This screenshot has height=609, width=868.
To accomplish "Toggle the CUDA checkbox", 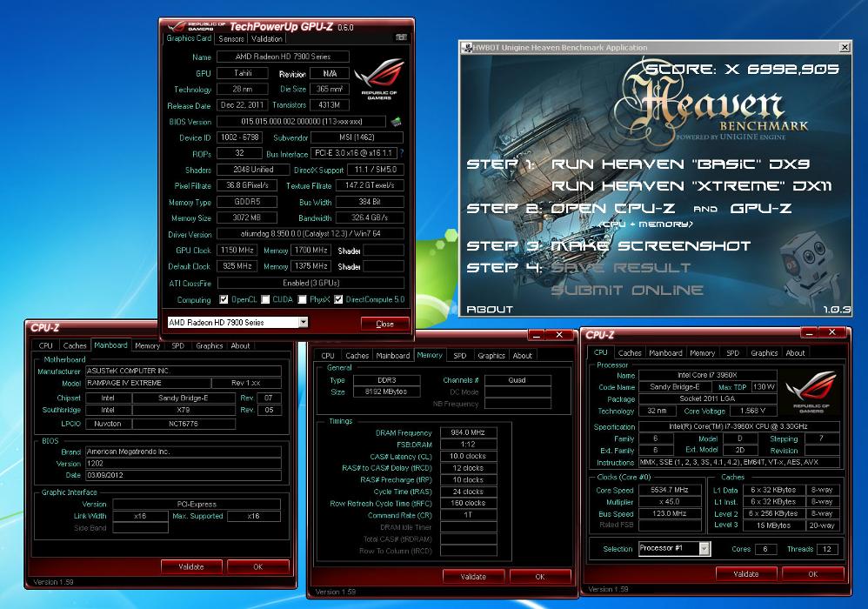I will [x=266, y=299].
